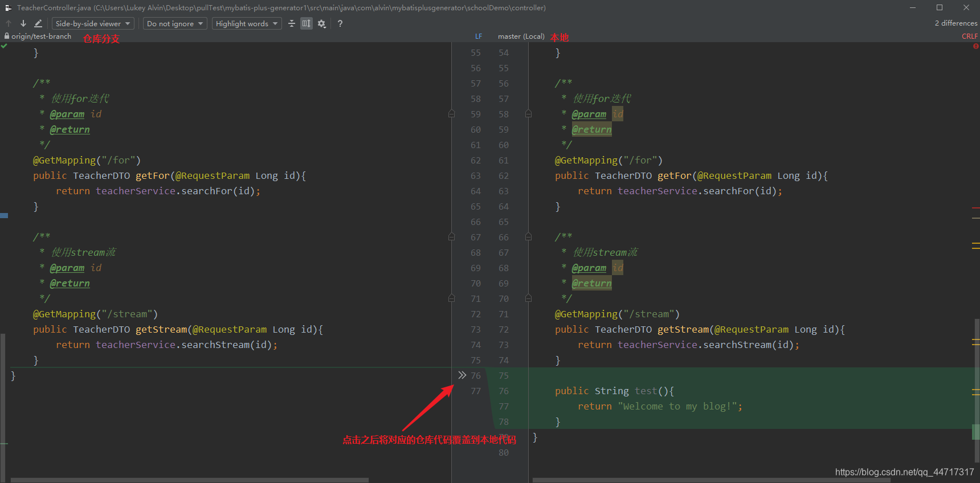Toggle collapse unchanged fragments
The width and height of the screenshot is (980, 483).
pos(292,23)
